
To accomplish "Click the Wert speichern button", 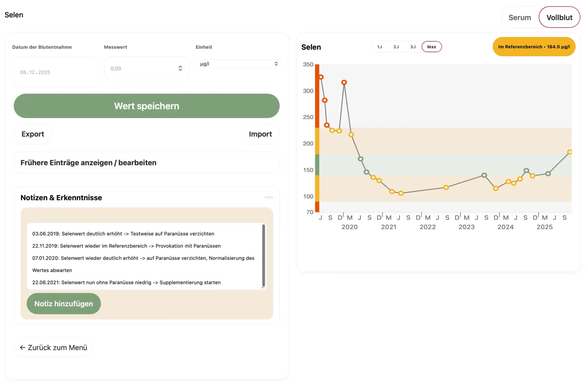I will coord(146,106).
